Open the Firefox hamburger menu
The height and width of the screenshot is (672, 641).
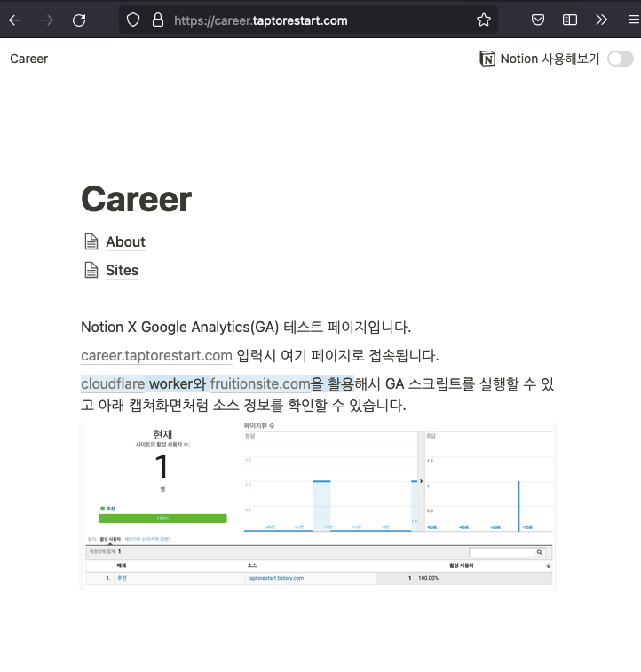(633, 20)
